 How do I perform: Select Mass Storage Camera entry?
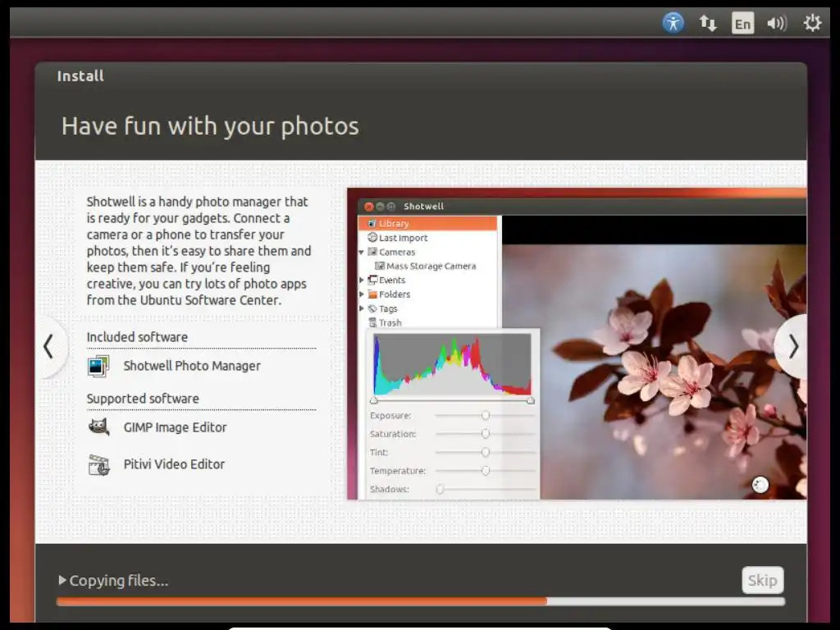pyautogui.click(x=431, y=267)
